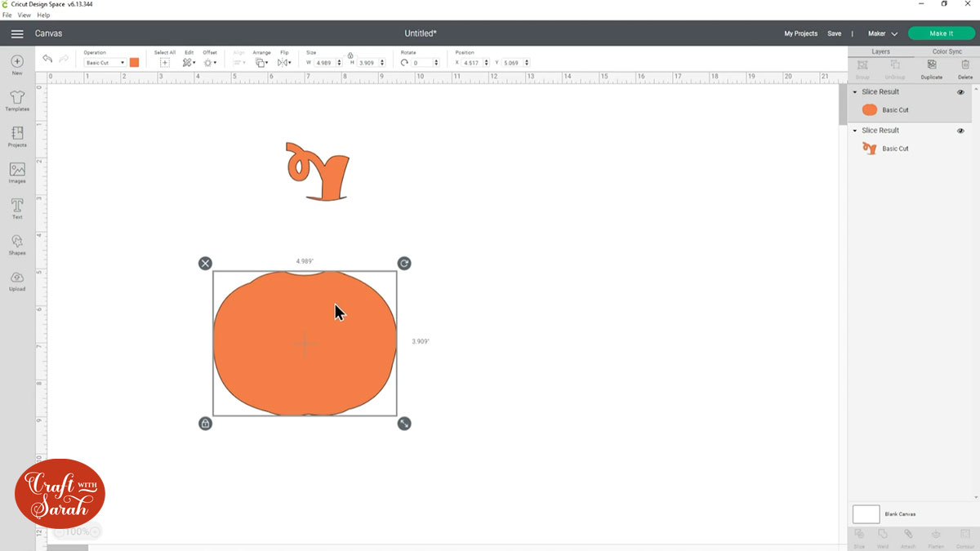Collapse the first Slice Result group
This screenshot has height=551, width=980.
[x=855, y=92]
